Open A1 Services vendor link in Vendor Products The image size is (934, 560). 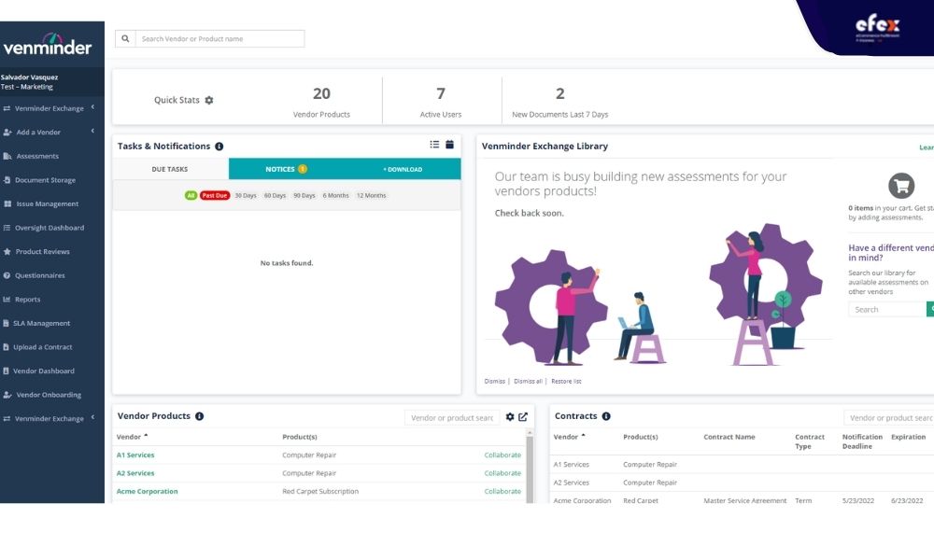pos(135,455)
